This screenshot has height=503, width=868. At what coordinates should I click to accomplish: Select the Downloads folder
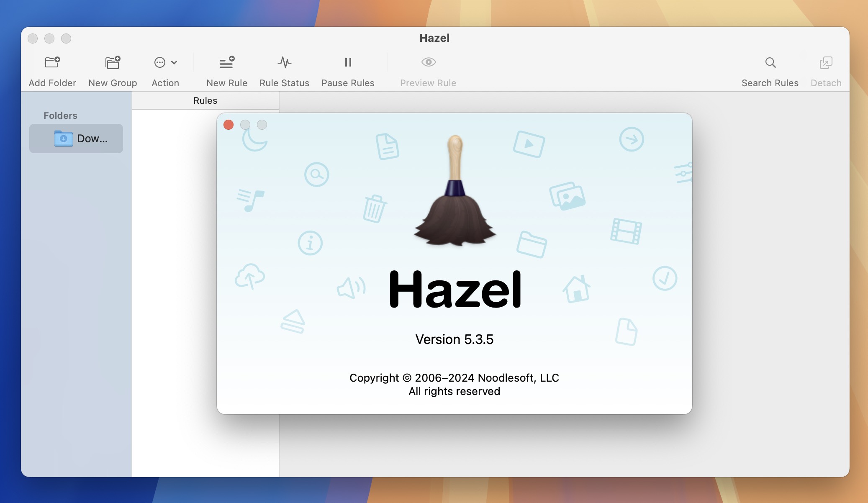click(77, 139)
